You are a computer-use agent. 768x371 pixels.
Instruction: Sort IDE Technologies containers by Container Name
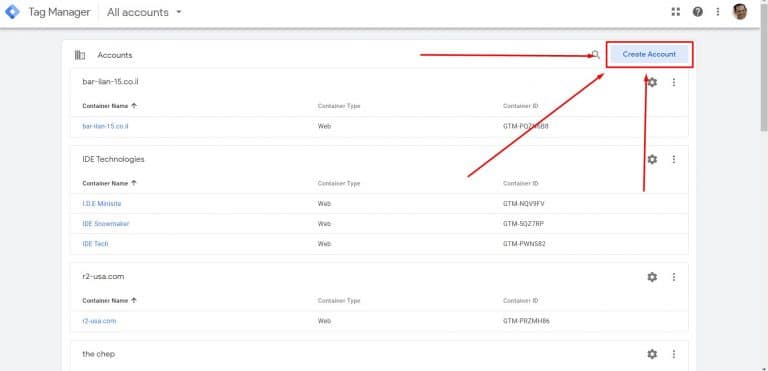(x=109, y=183)
